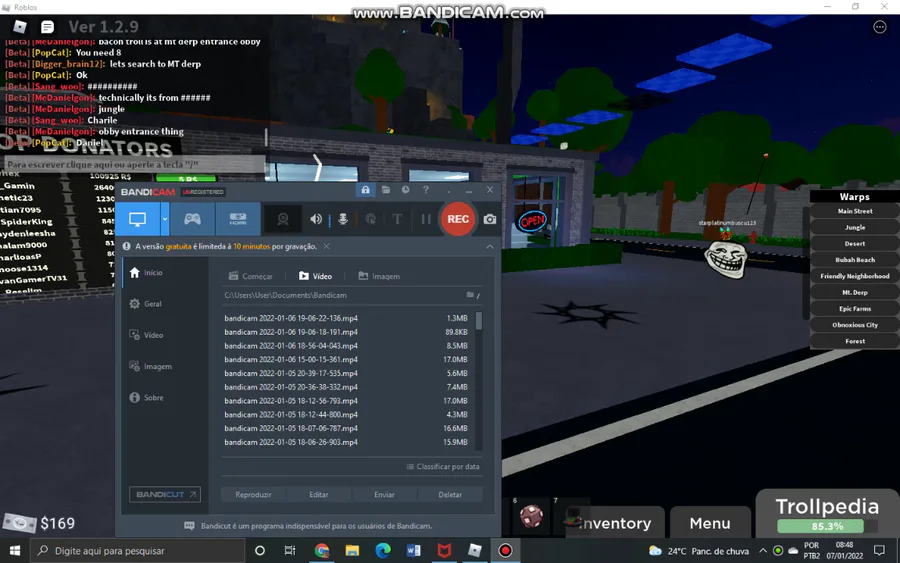900x563 pixels.
Task: Select file bandicam 2022-01-05 18-06-26-903.mp4
Action: [348, 442]
